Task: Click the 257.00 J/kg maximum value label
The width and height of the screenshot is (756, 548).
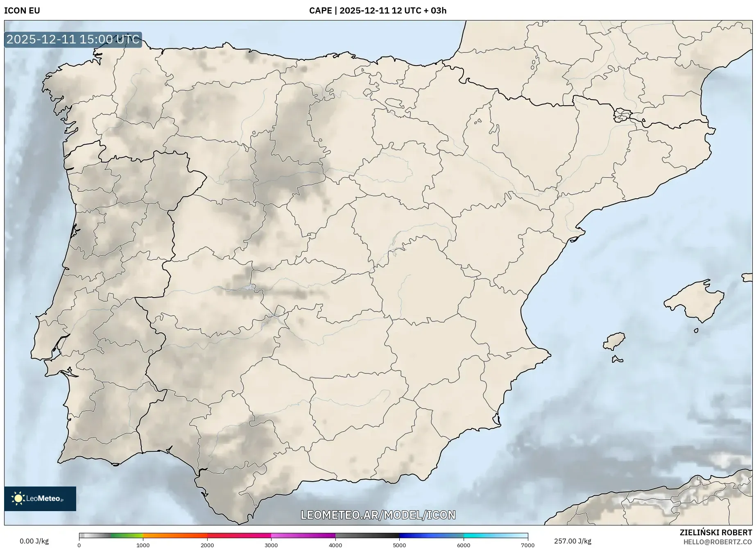Action: tap(573, 541)
